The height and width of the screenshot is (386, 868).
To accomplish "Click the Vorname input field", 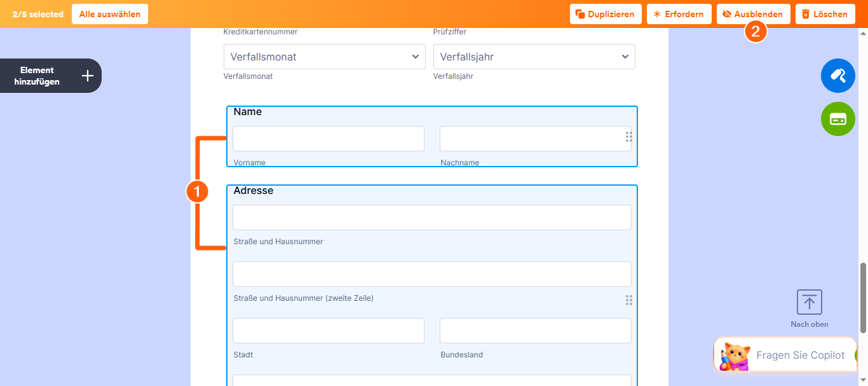I will [x=329, y=139].
